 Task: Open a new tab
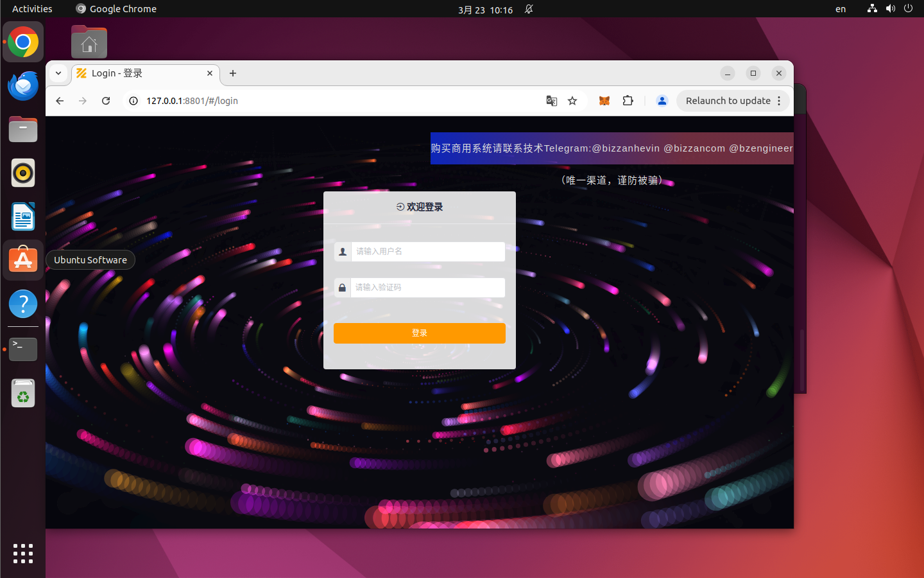click(x=233, y=73)
